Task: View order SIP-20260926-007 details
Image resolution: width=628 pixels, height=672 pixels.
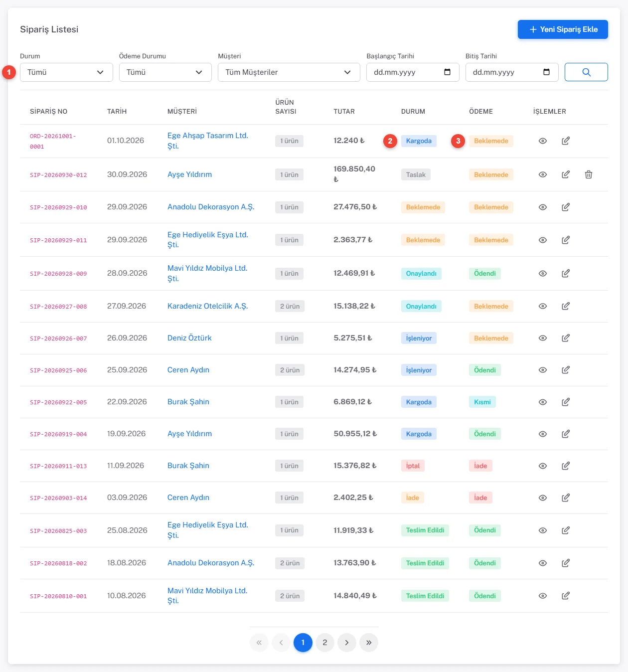Action: (543, 338)
